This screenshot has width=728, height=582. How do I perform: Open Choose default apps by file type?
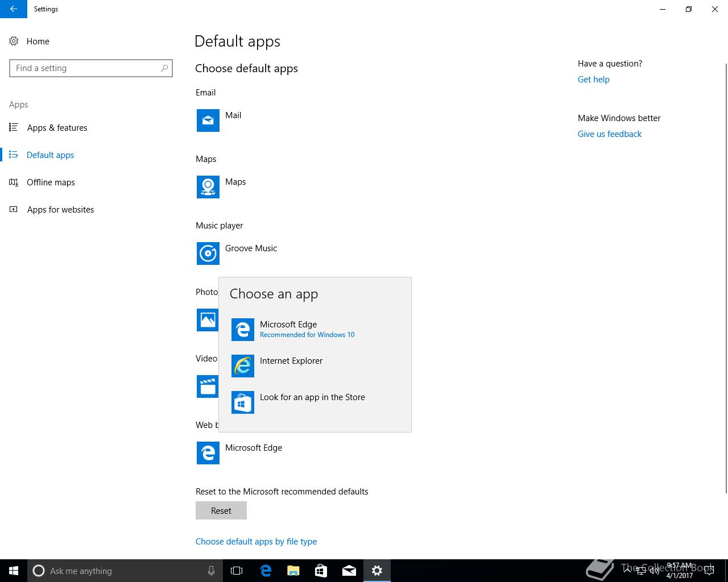(x=256, y=542)
